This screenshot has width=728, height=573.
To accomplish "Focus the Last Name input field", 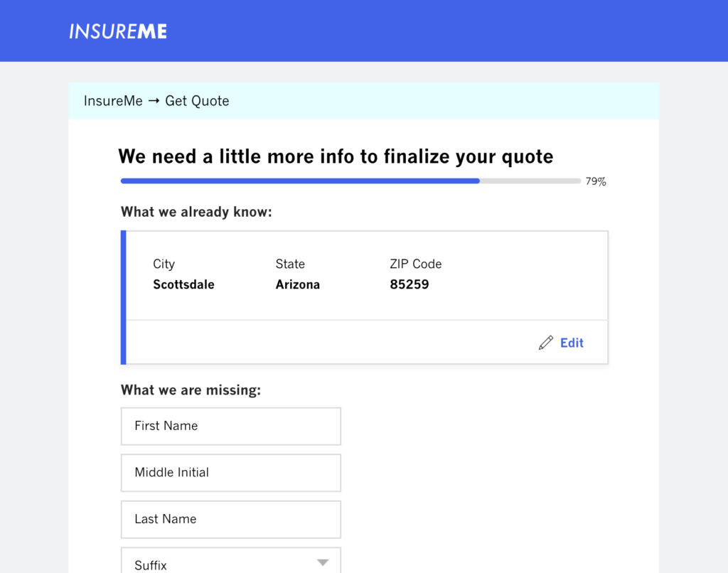I will tap(231, 519).
